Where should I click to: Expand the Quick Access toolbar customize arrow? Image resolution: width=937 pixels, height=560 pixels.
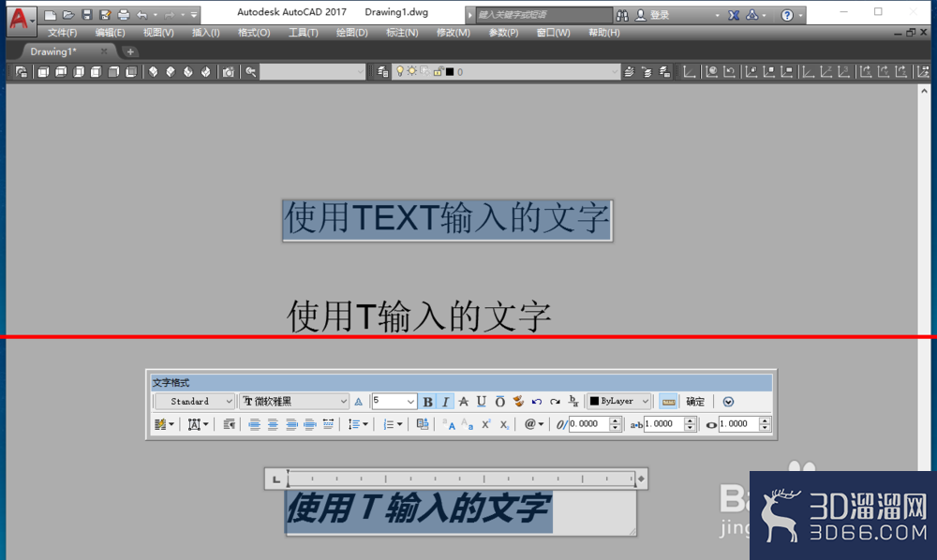194,15
